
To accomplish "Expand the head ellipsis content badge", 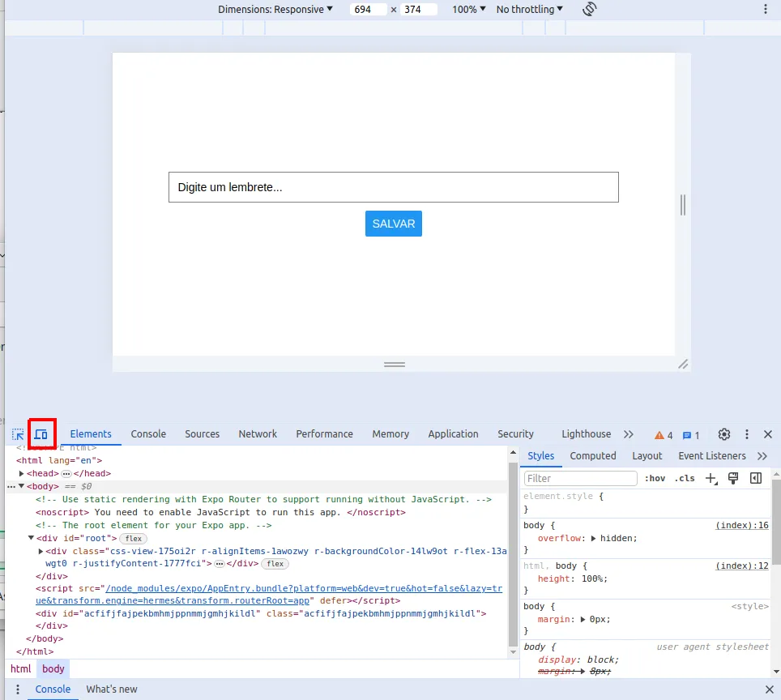I will click(66, 474).
